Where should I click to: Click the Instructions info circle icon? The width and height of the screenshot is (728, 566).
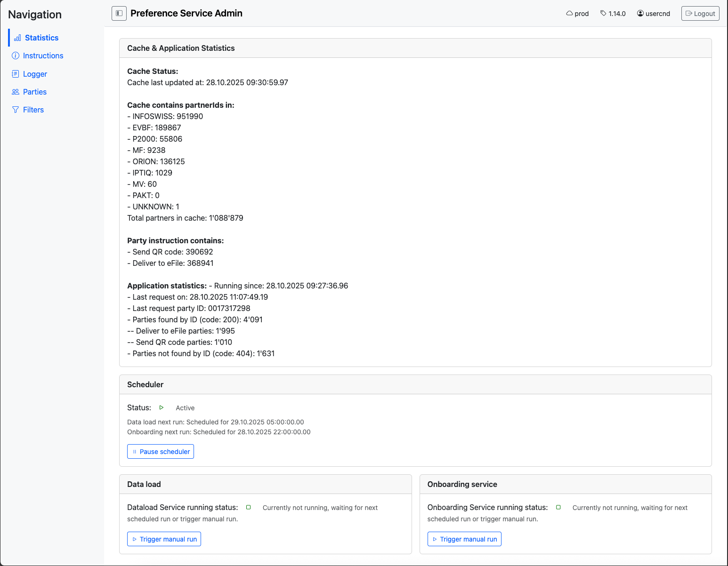click(16, 56)
